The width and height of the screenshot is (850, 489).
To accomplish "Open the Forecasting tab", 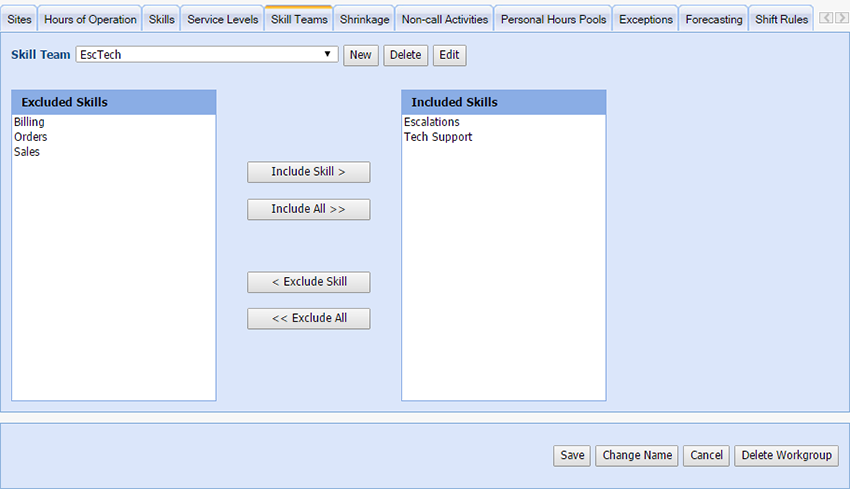I will pyautogui.click(x=713, y=19).
